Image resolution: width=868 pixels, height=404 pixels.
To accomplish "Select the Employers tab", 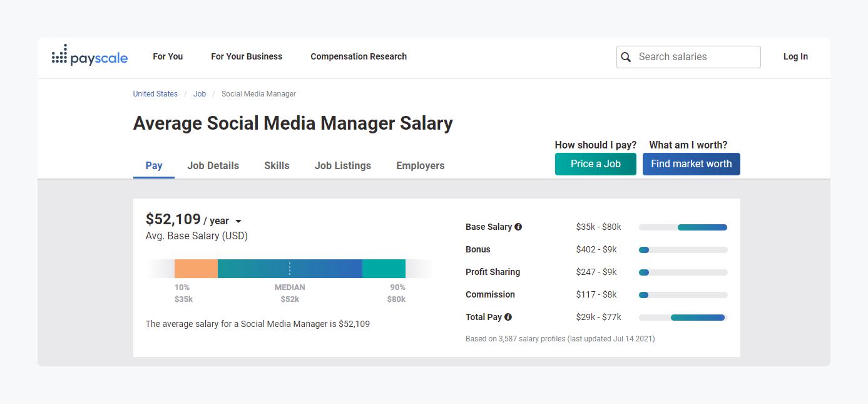I will (x=420, y=165).
